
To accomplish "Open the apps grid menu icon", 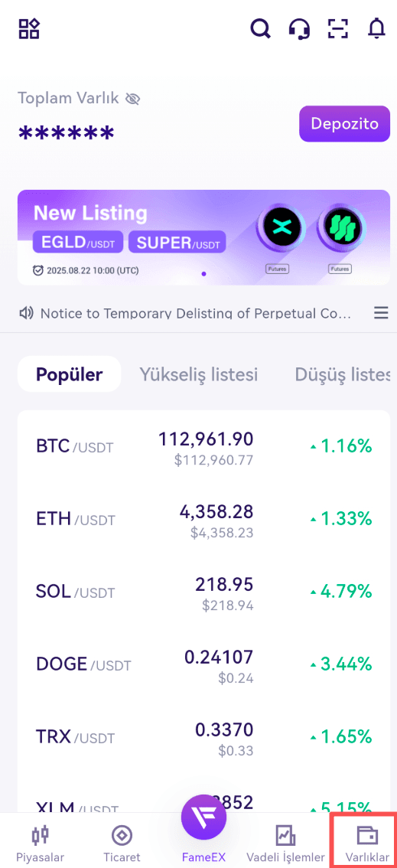I will tap(29, 28).
